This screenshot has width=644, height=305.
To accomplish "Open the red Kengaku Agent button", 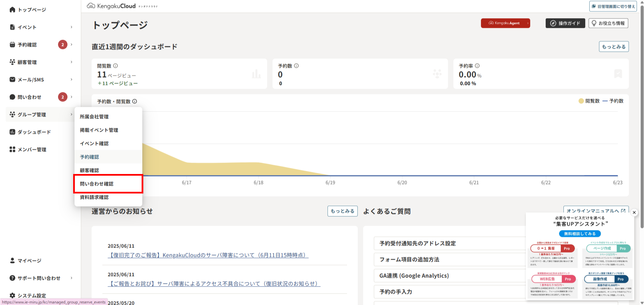I will pos(505,23).
